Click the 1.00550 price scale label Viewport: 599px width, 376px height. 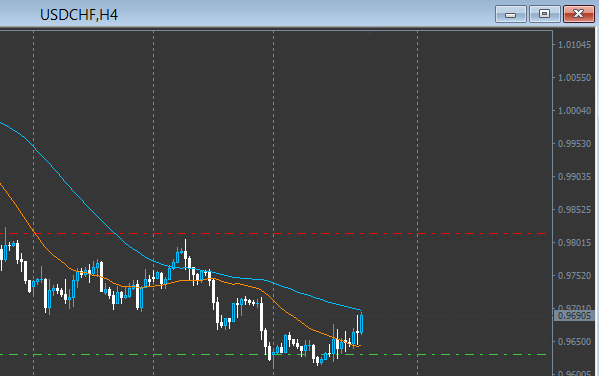574,78
